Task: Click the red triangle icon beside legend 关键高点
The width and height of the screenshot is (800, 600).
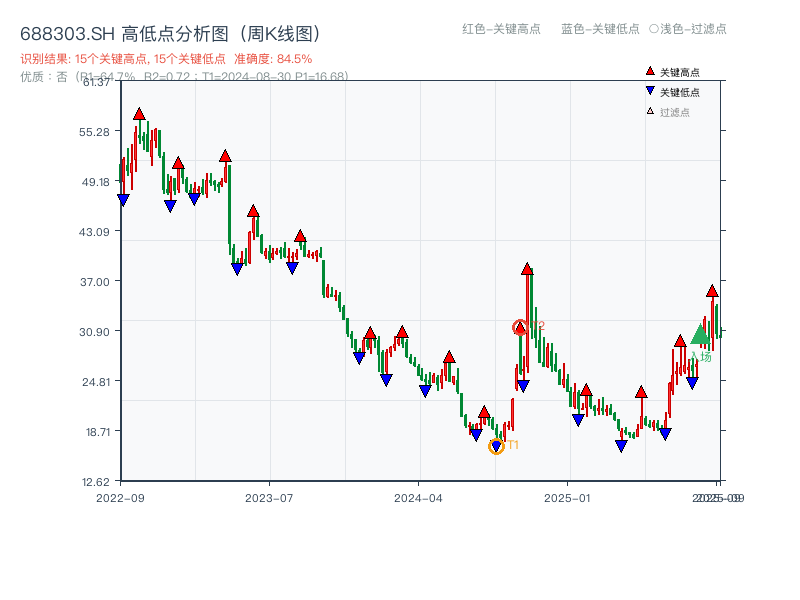Action: point(650,71)
